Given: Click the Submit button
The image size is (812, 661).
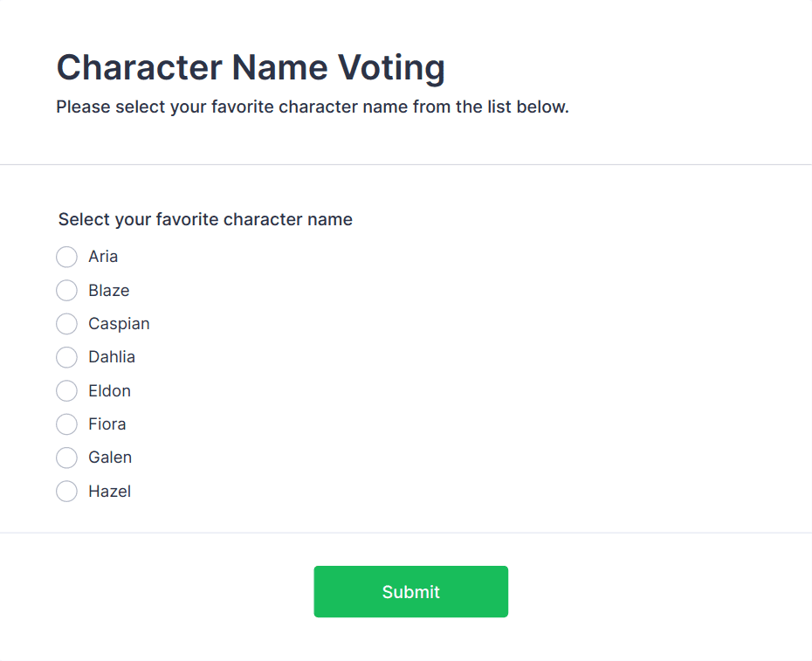Looking at the screenshot, I should tap(410, 591).
